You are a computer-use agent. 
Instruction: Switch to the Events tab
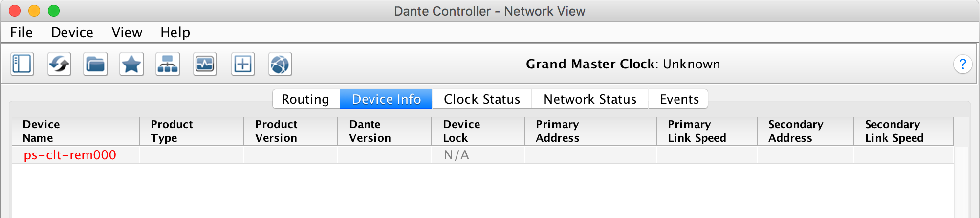click(x=679, y=99)
